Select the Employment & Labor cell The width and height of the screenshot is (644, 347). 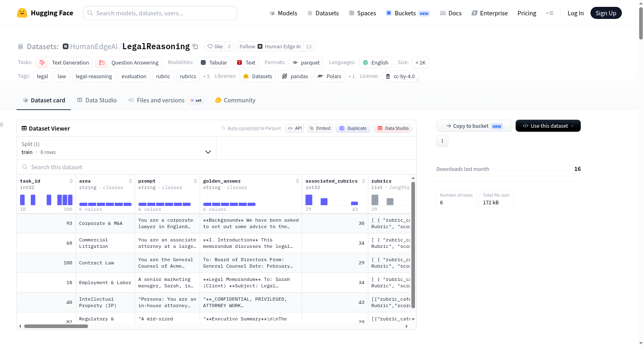point(105,283)
